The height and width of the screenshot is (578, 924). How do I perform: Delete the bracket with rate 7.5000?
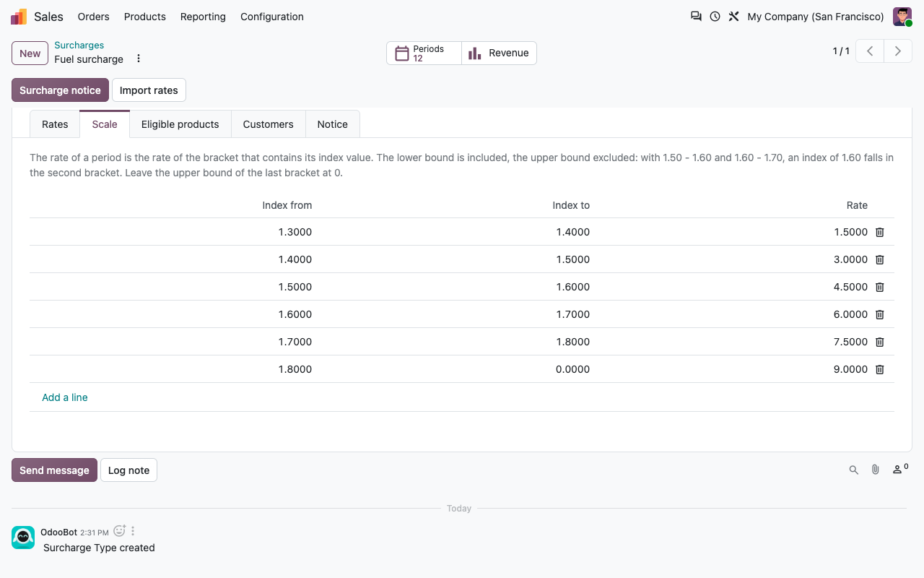coord(880,342)
